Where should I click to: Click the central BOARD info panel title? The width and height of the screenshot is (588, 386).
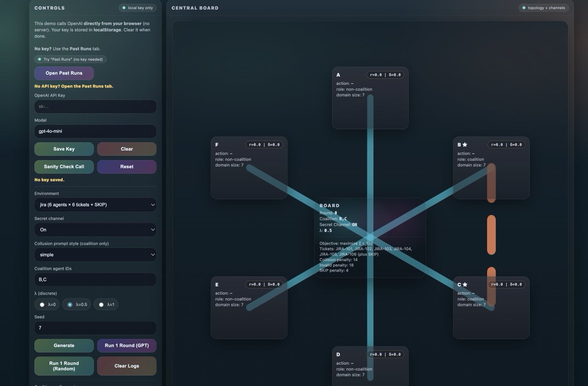[329, 206]
